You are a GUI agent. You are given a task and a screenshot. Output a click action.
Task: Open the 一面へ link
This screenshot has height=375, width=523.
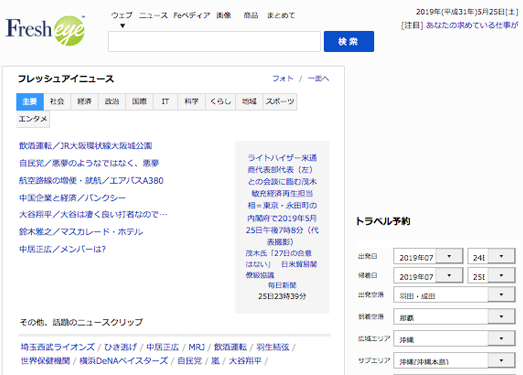pos(319,78)
